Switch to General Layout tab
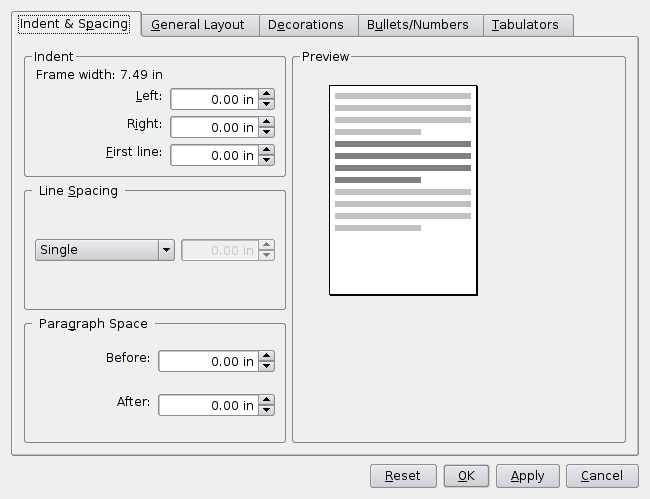Image resolution: width=650 pixels, height=499 pixels. pyautogui.click(x=198, y=25)
